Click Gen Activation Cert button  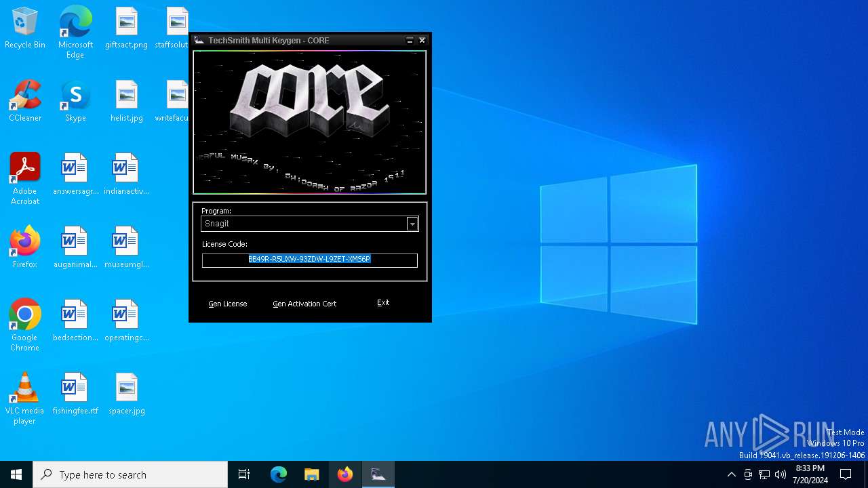tap(304, 304)
